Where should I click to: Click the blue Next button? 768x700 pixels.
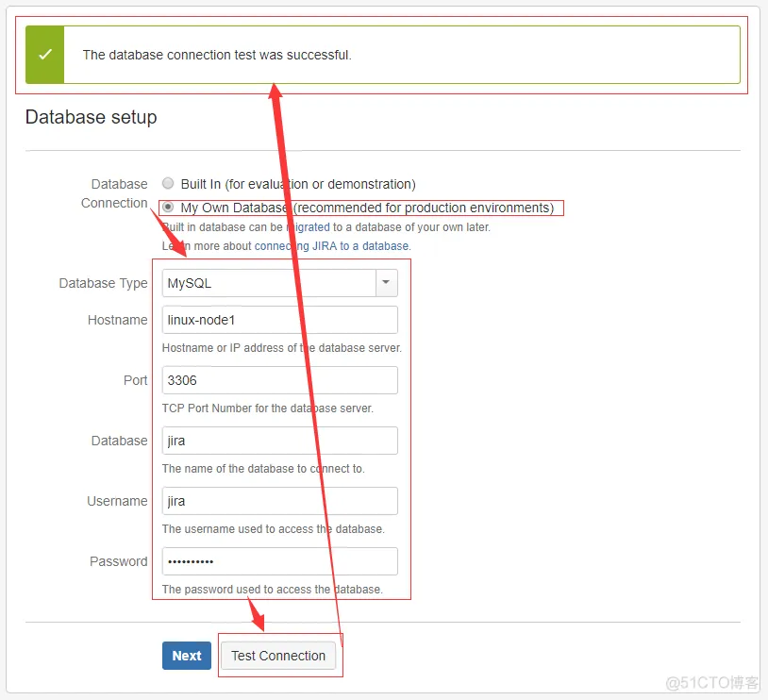[187, 656]
